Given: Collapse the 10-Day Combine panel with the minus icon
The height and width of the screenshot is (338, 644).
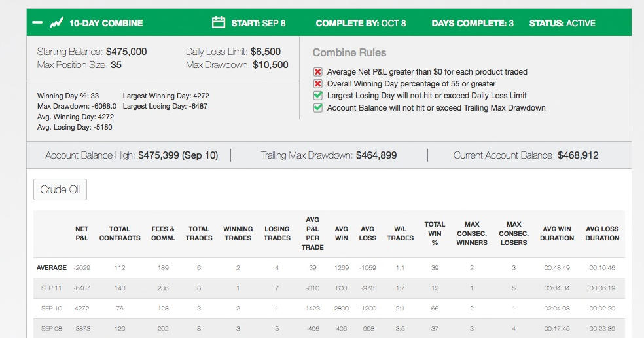Looking at the screenshot, I should 37,22.
